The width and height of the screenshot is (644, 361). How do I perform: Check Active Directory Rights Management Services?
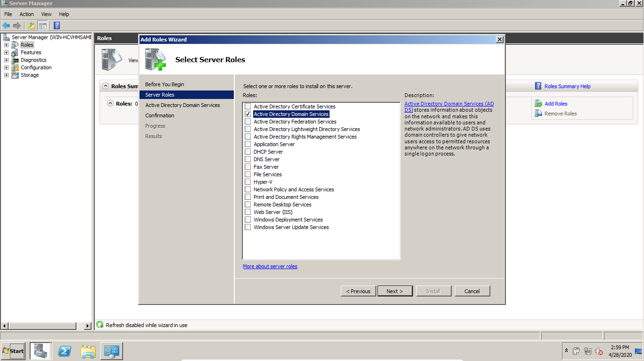pyautogui.click(x=248, y=137)
